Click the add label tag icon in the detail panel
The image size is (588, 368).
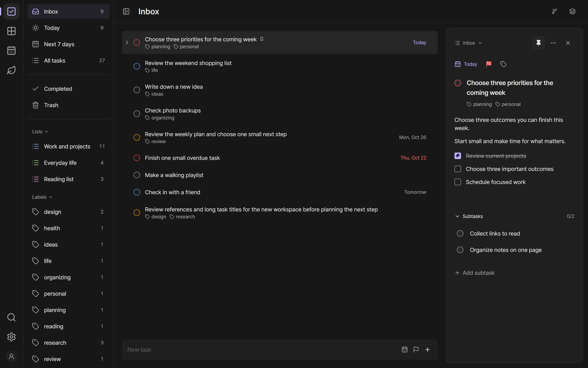click(x=503, y=64)
